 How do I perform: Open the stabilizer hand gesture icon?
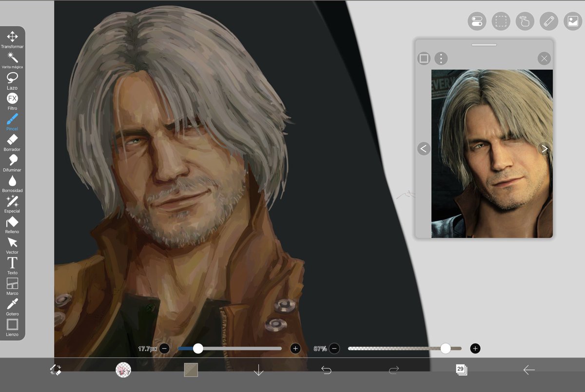coord(525,21)
